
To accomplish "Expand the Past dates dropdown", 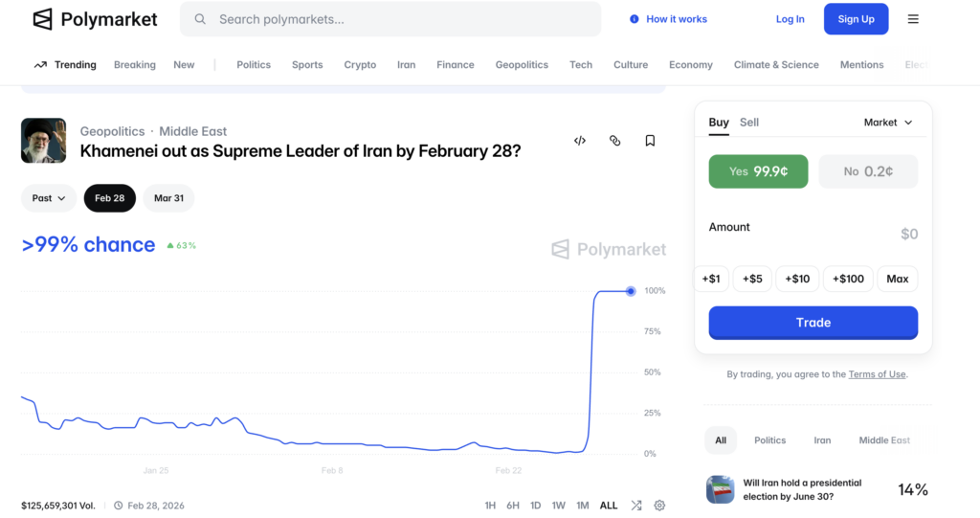I will click(x=49, y=198).
